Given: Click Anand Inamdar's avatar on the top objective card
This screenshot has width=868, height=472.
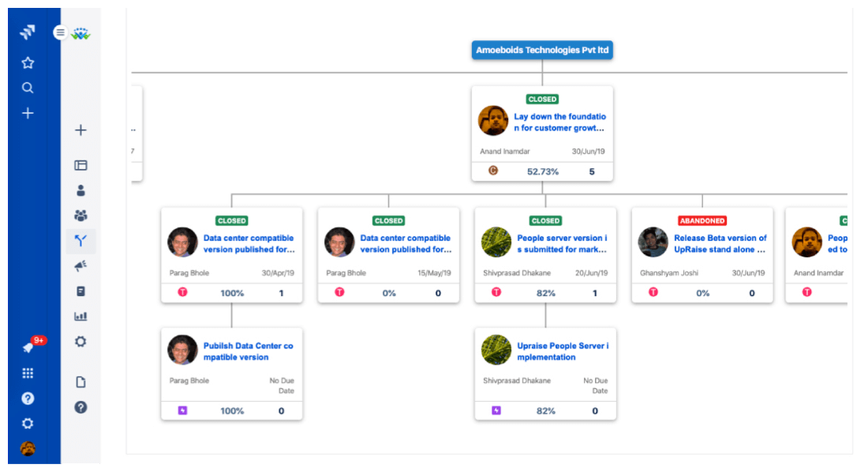Looking at the screenshot, I should click(x=493, y=122).
